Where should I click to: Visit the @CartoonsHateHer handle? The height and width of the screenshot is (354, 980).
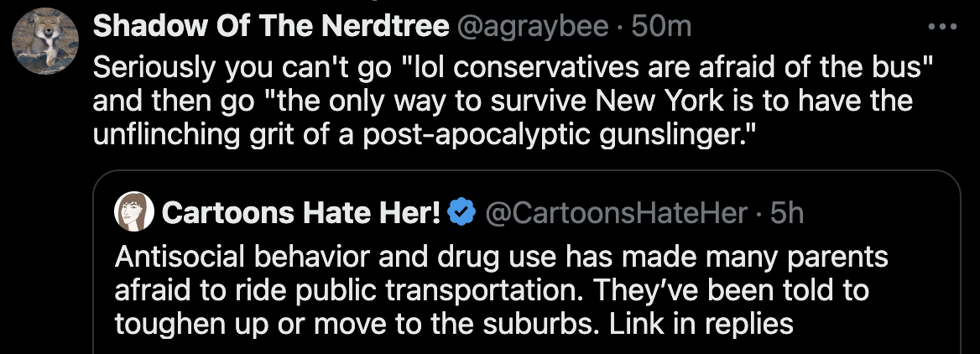point(616,213)
